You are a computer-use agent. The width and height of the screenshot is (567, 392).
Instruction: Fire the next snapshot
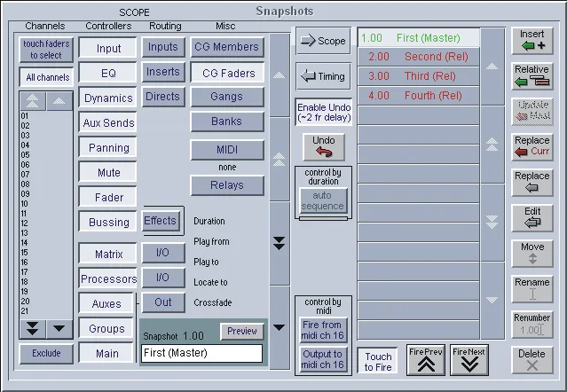469,360
